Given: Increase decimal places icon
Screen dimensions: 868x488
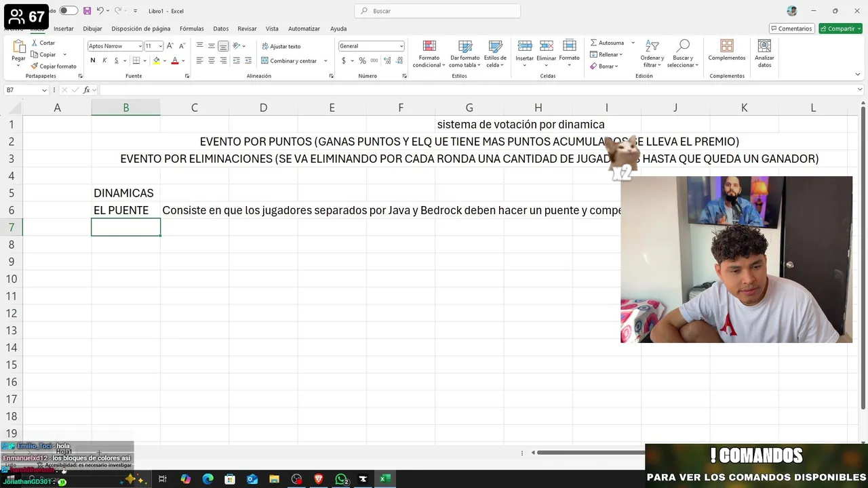Looking at the screenshot, I should point(386,60).
